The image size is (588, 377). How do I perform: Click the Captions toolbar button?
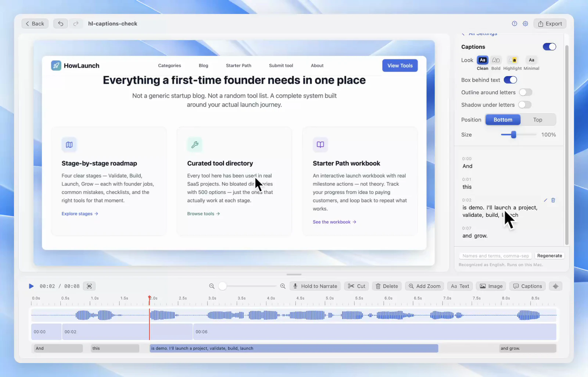pyautogui.click(x=527, y=286)
